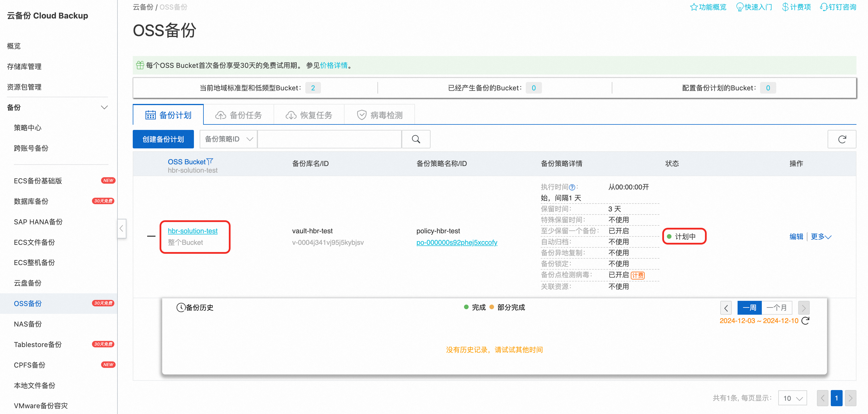Refresh the backup history date range
Image resolution: width=868 pixels, height=414 pixels.
(x=805, y=321)
